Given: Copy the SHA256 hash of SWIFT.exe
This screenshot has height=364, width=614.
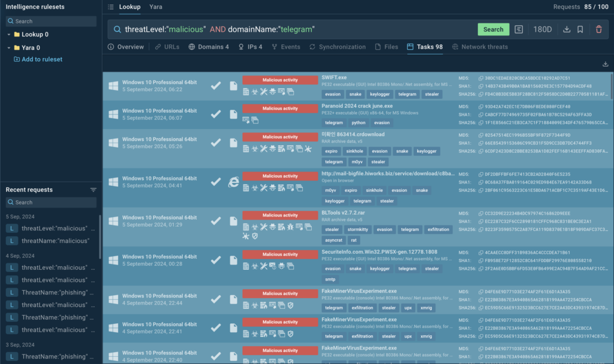Looking at the screenshot, I should point(481,94).
